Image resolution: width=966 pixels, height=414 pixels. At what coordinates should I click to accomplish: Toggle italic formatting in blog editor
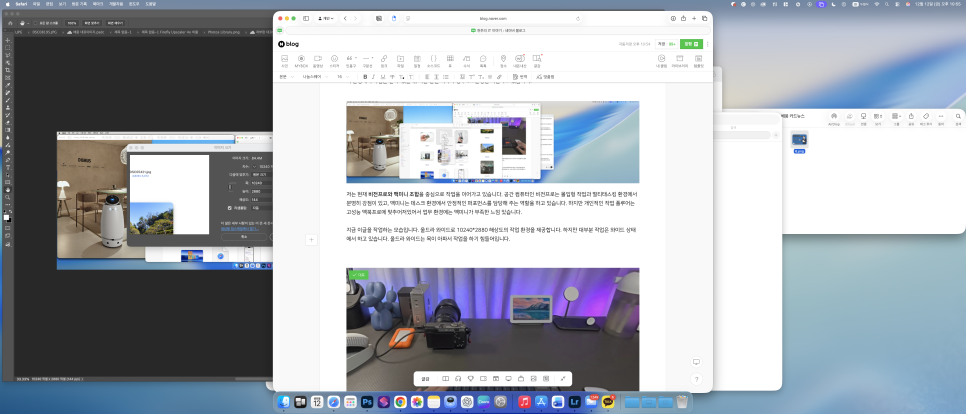point(373,77)
